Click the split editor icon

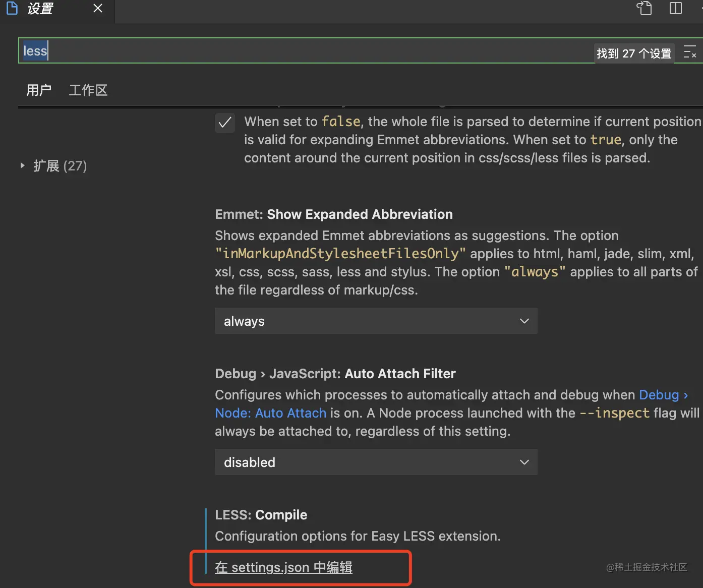tap(675, 8)
